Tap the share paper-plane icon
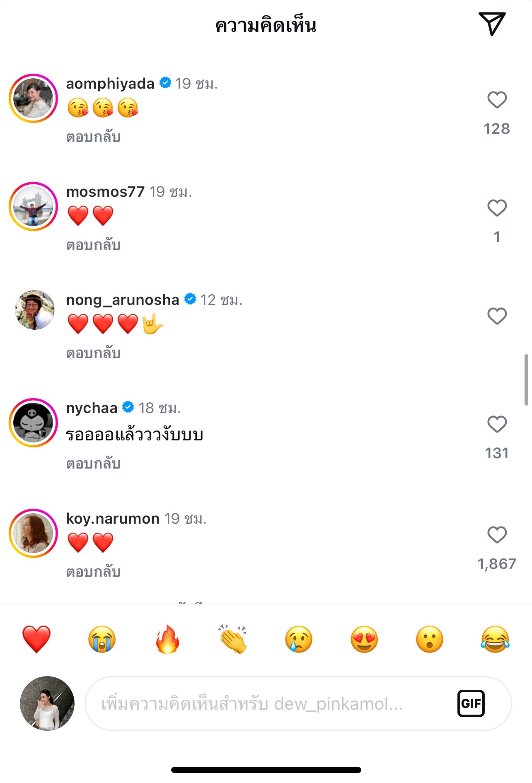This screenshot has height=783, width=532. click(x=492, y=24)
